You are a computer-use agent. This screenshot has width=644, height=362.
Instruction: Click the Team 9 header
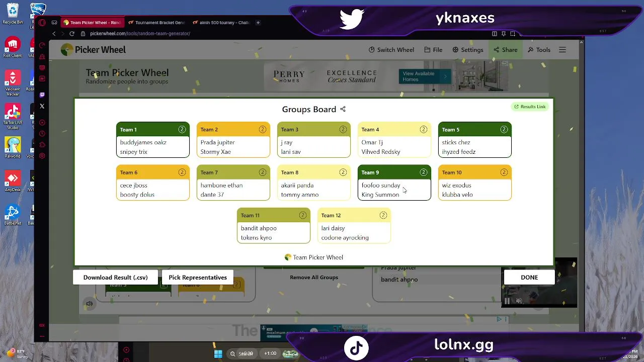click(x=394, y=172)
